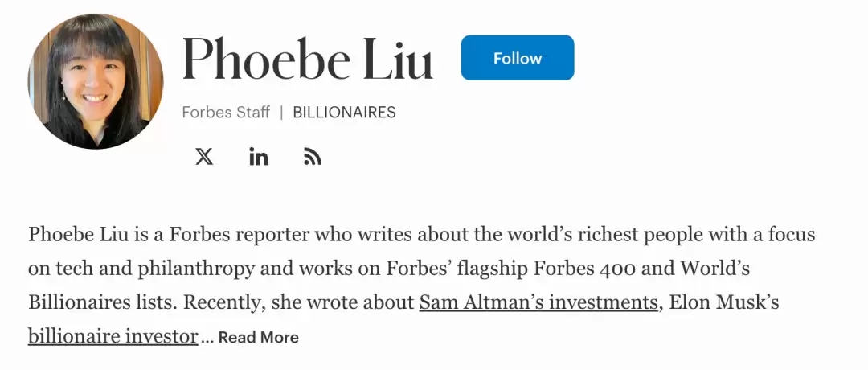Click the Forbes Staff label
Image resolution: width=868 pixels, height=370 pixels.
[226, 113]
